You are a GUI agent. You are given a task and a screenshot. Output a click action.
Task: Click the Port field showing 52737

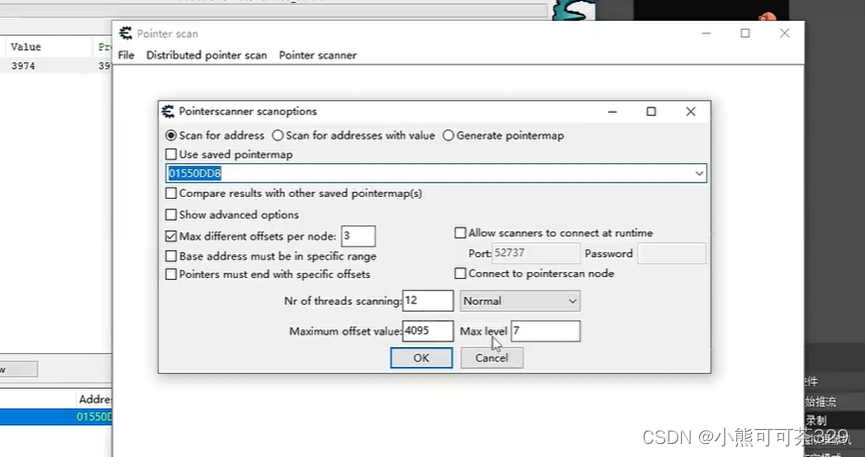click(x=535, y=253)
